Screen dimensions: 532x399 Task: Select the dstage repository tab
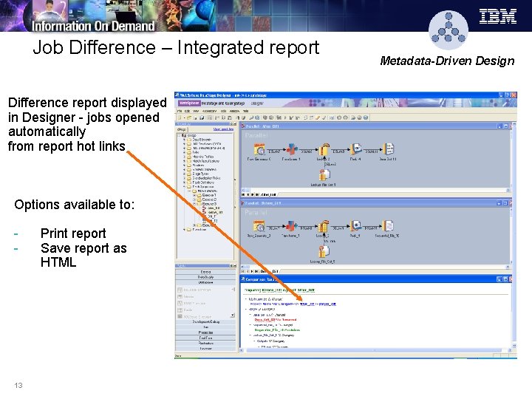181,129
